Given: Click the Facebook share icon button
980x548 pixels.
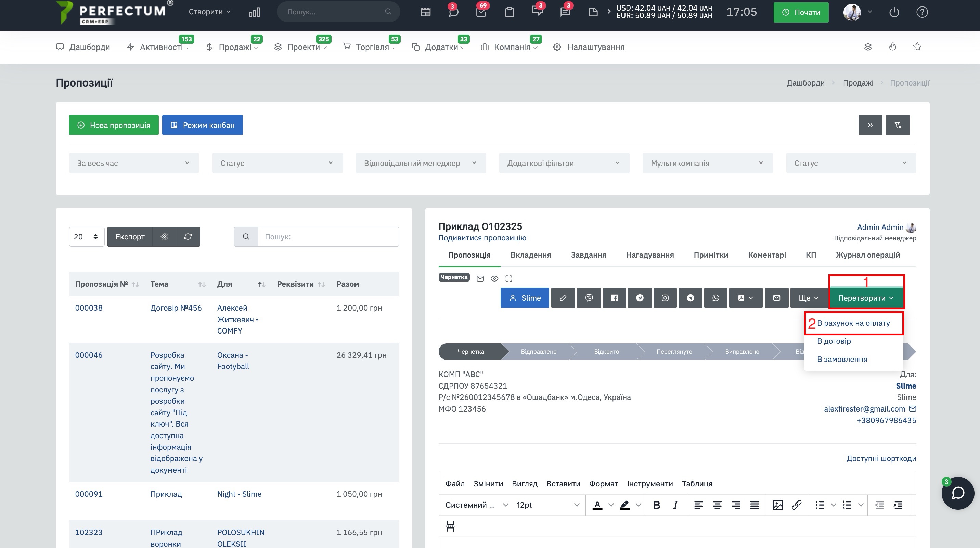Looking at the screenshot, I should (614, 298).
